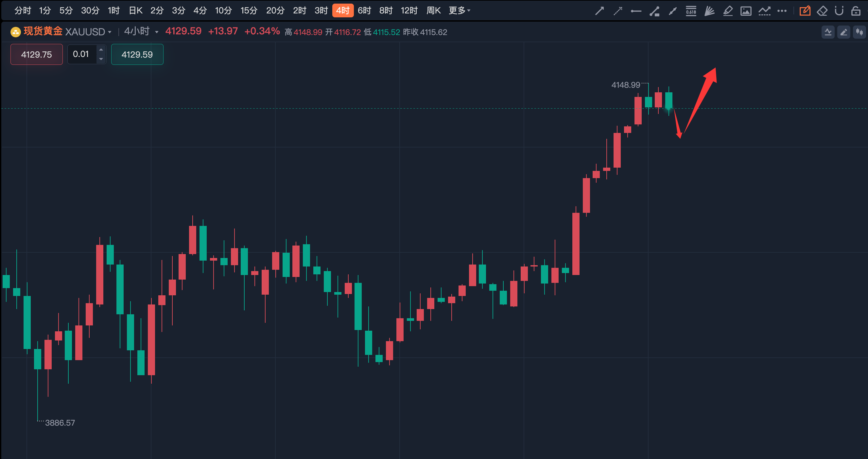868x459 pixels.
Task: Click the red 4129.75 sell price button
Action: coord(36,54)
